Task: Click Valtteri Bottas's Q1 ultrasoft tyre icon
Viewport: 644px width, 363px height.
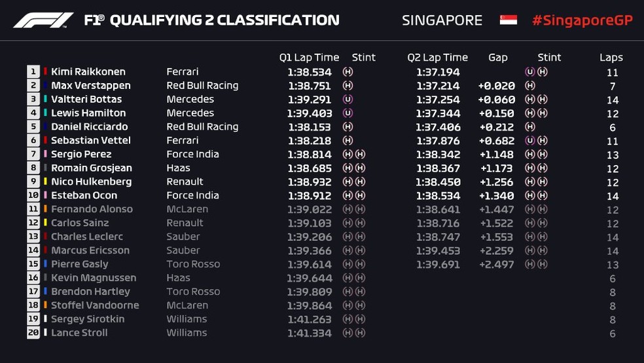Action: click(x=348, y=99)
